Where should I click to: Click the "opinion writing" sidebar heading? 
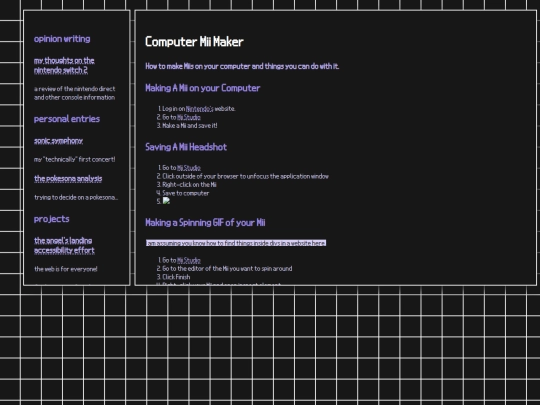[62, 39]
